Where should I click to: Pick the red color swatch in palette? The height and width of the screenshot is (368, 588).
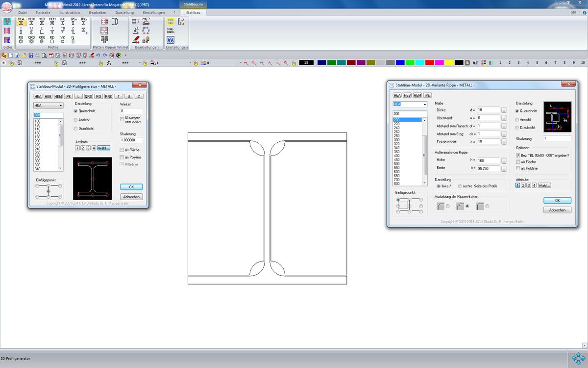pos(429,63)
